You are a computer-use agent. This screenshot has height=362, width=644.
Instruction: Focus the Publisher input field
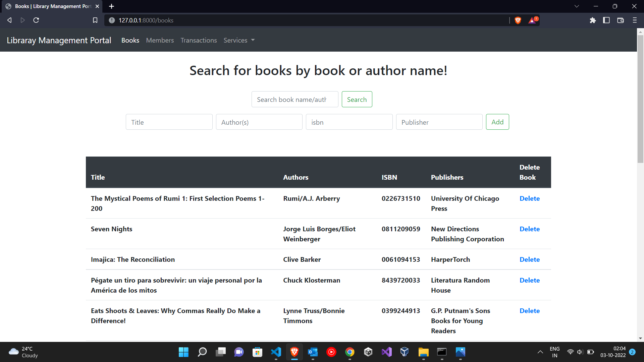(x=439, y=122)
